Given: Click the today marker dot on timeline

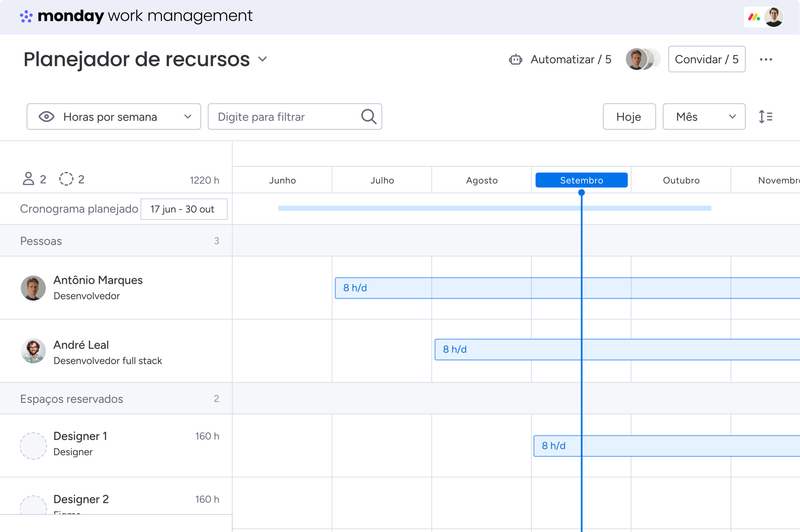Looking at the screenshot, I should tap(581, 193).
